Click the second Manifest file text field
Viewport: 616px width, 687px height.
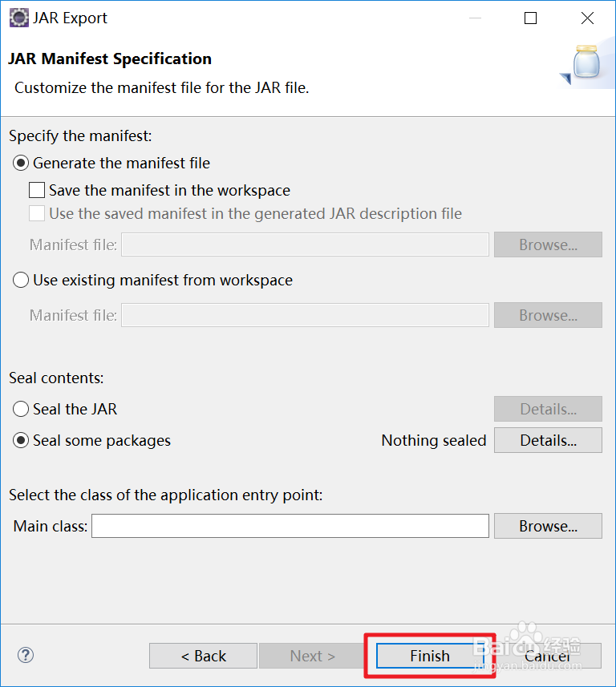pyautogui.click(x=305, y=315)
